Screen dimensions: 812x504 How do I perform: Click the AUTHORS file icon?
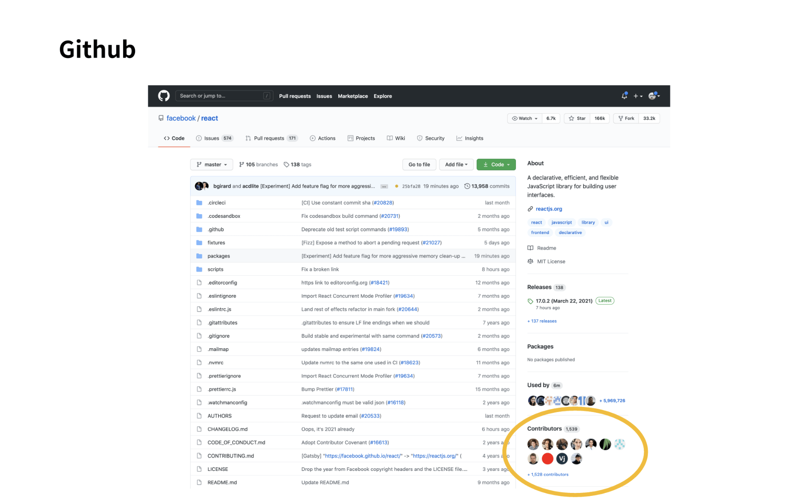199,416
